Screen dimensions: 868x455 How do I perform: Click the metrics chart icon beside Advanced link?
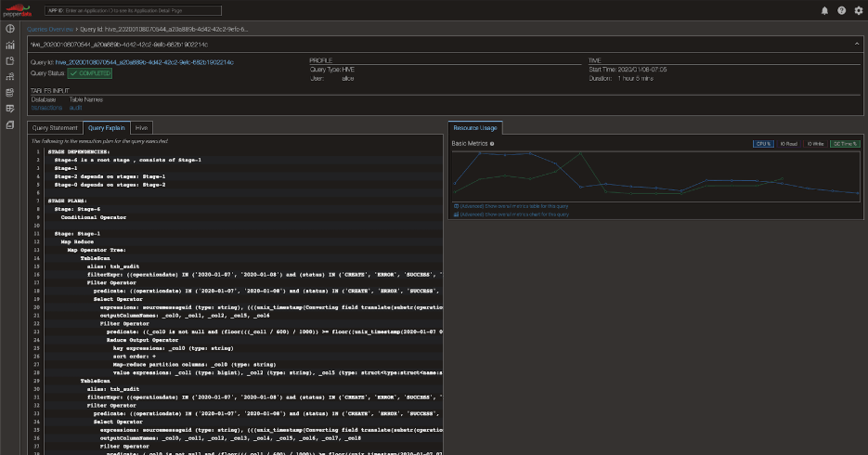pos(456,214)
